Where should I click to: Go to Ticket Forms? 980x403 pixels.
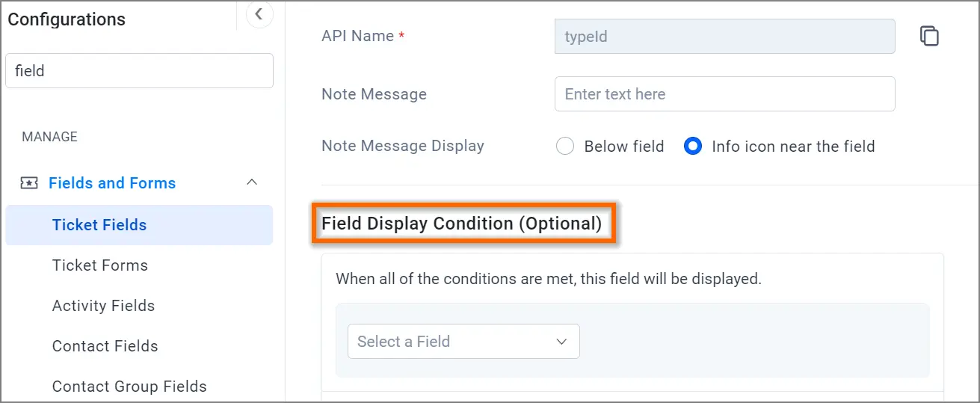point(100,265)
